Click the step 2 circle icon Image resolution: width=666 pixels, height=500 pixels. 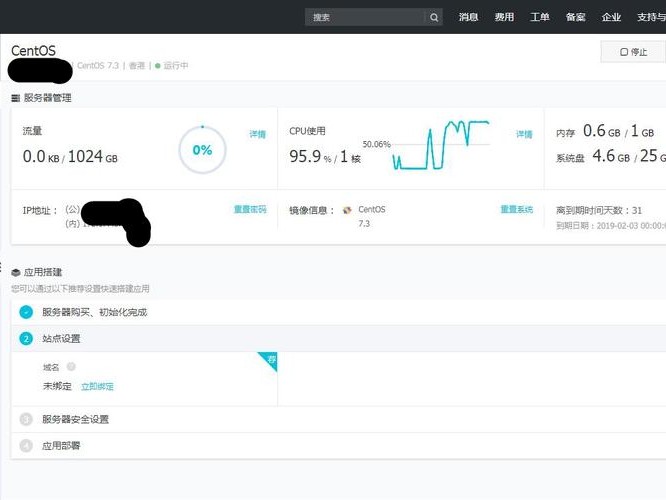click(x=26, y=339)
